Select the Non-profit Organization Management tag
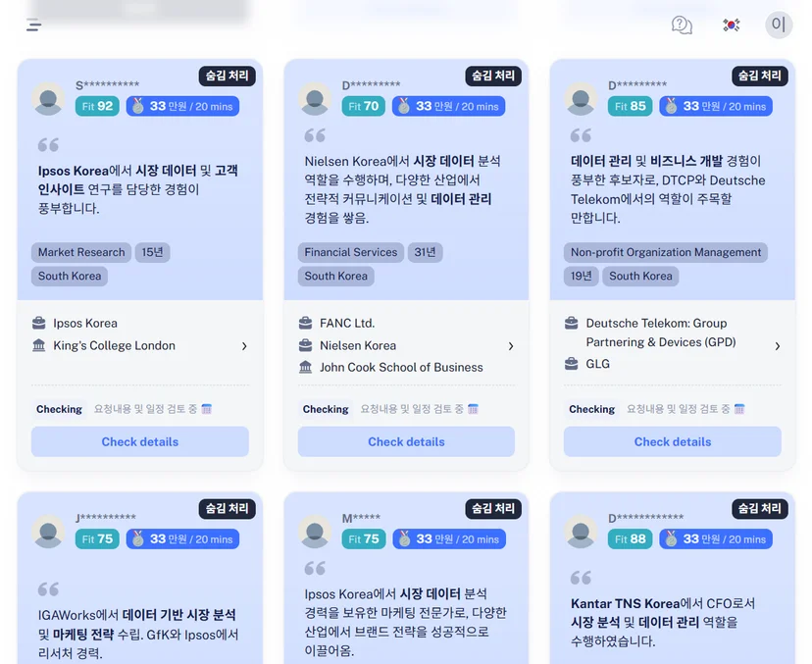 (x=666, y=252)
